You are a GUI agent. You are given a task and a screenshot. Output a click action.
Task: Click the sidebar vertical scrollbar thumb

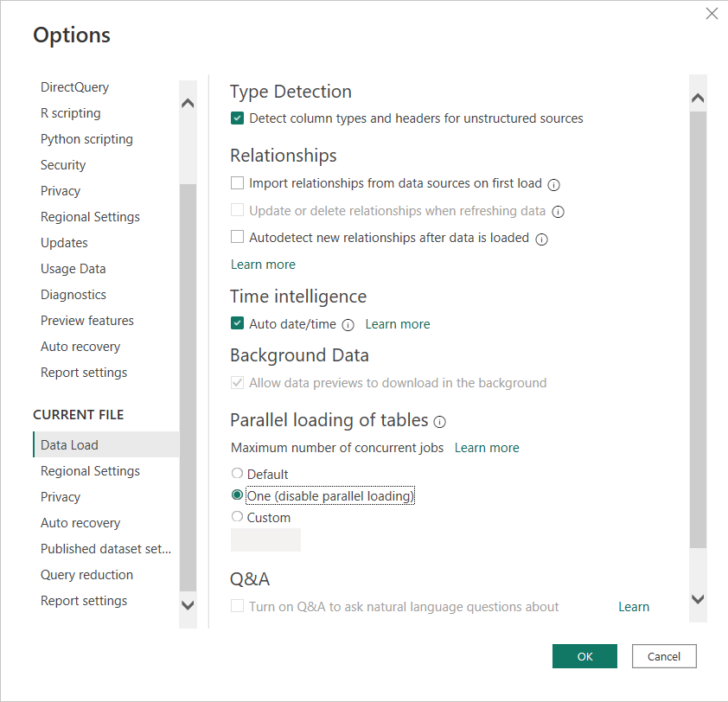[x=188, y=387]
